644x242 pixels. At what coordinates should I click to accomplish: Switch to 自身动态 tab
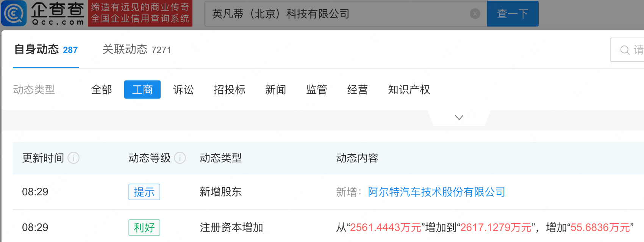click(x=46, y=50)
